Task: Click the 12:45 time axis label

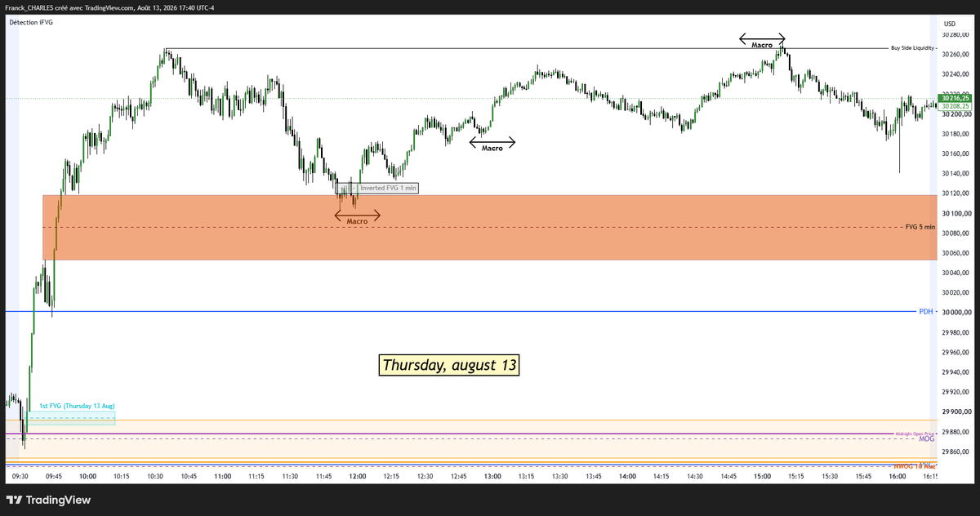Action: [x=458, y=475]
